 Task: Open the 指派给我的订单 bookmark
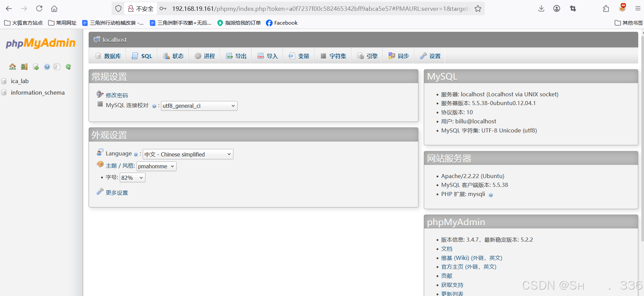point(239,23)
